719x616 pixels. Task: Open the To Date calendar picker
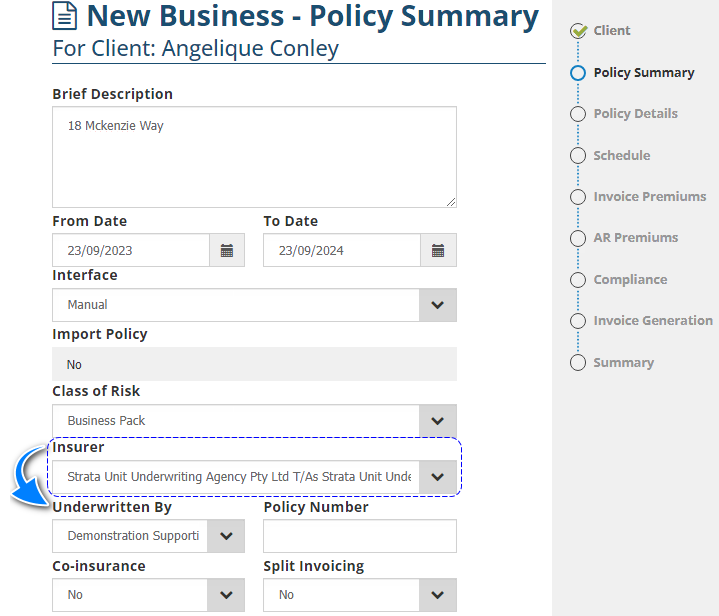coord(438,250)
